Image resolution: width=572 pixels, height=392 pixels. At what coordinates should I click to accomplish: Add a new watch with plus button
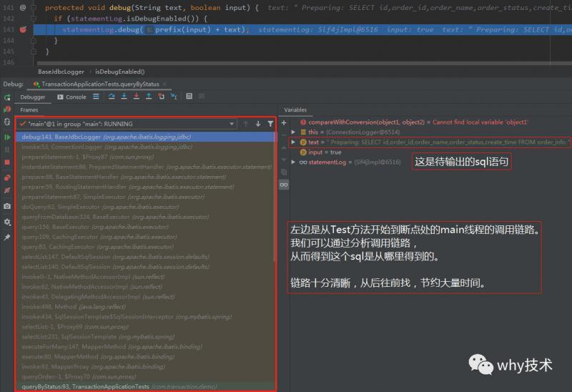[x=283, y=123]
